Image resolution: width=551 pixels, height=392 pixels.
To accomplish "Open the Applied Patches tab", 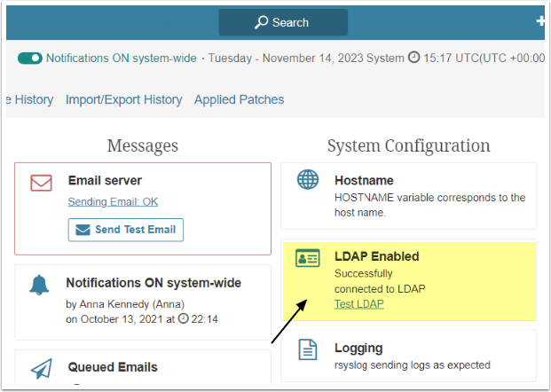I will pyautogui.click(x=239, y=99).
